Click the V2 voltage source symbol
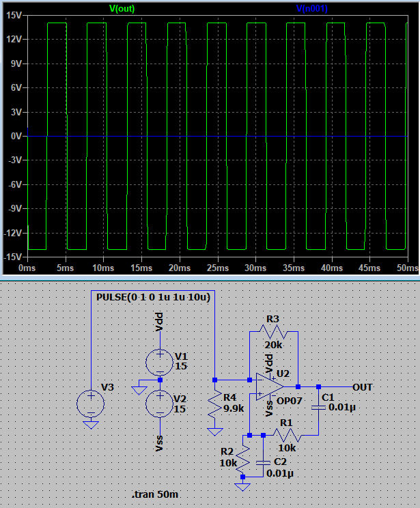This screenshot has height=508, width=420. (x=160, y=404)
